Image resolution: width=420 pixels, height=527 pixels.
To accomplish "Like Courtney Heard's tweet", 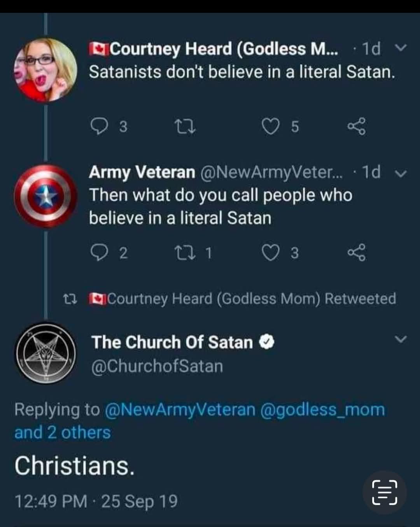I will tap(271, 126).
